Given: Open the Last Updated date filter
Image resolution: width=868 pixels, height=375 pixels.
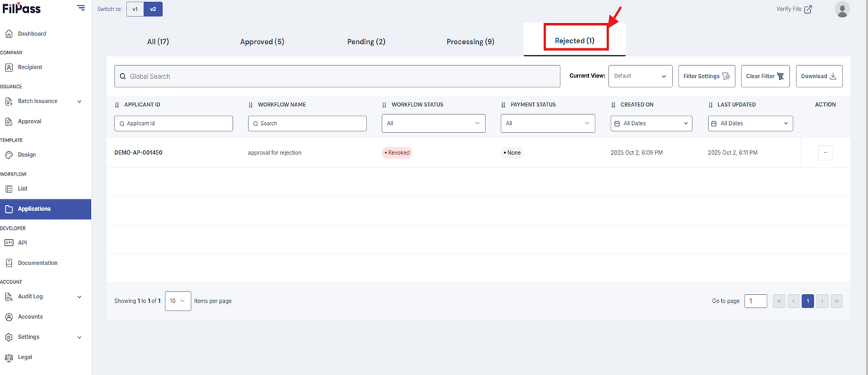Looking at the screenshot, I should click(750, 124).
